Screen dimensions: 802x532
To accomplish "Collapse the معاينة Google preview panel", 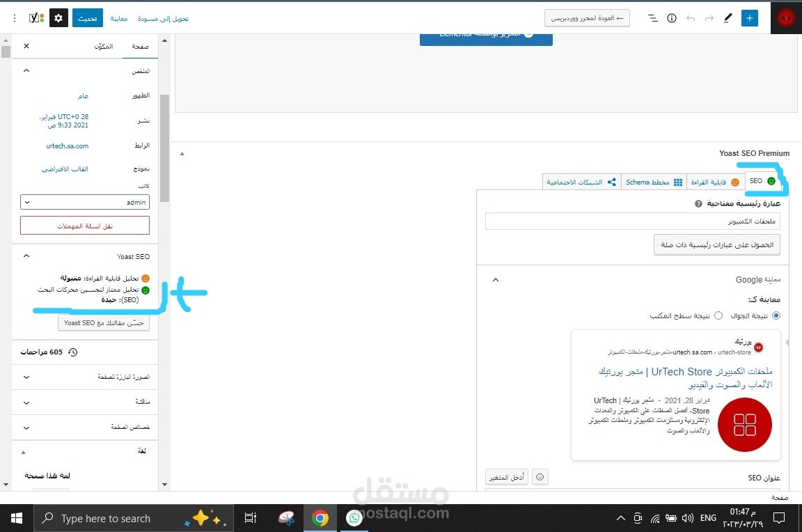I will [495, 280].
